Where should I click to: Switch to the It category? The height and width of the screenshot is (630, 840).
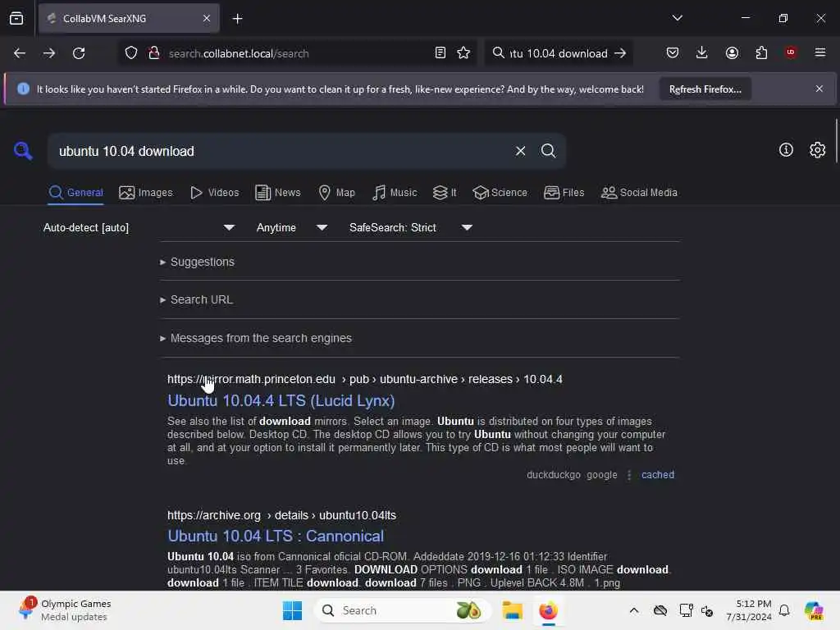pyautogui.click(x=445, y=193)
